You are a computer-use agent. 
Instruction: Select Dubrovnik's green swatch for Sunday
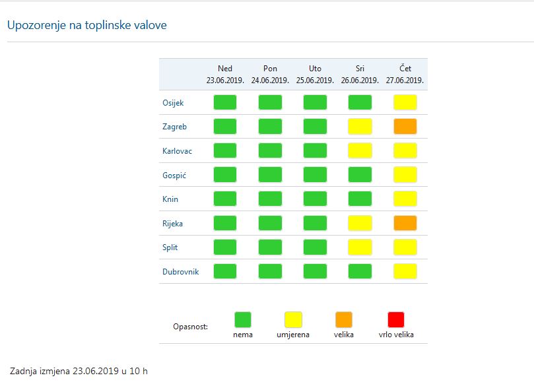(225, 271)
